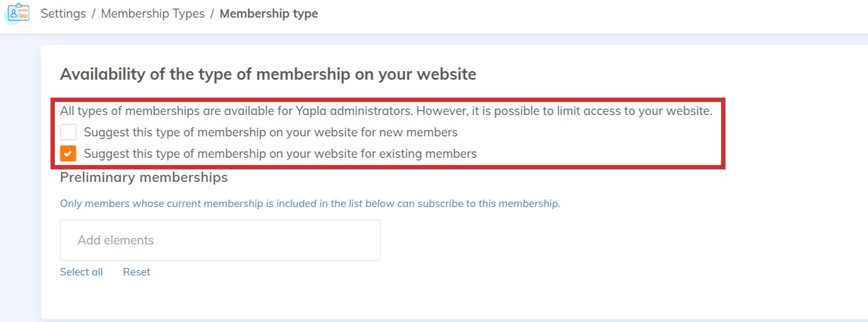Click Reset under preliminary memberships

tap(136, 272)
